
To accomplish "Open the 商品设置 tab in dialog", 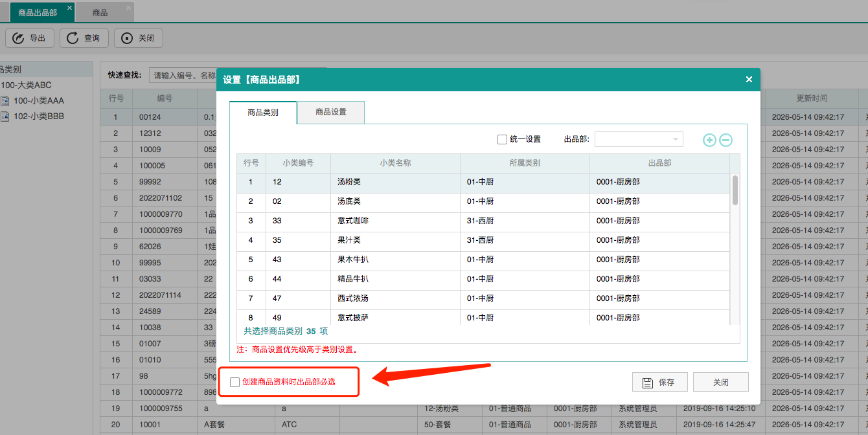I will pyautogui.click(x=331, y=112).
